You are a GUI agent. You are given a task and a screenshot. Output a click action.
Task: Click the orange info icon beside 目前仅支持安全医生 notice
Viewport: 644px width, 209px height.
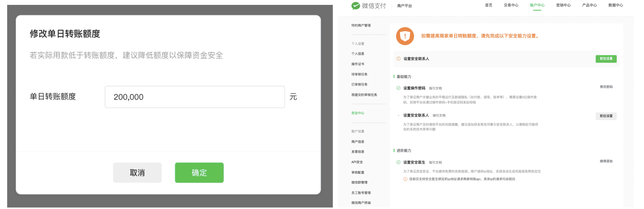405,179
